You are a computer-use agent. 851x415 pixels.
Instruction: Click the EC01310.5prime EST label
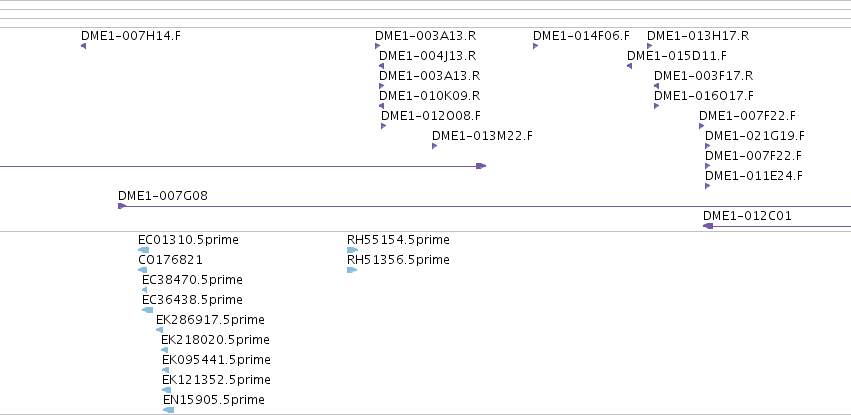tap(188, 240)
